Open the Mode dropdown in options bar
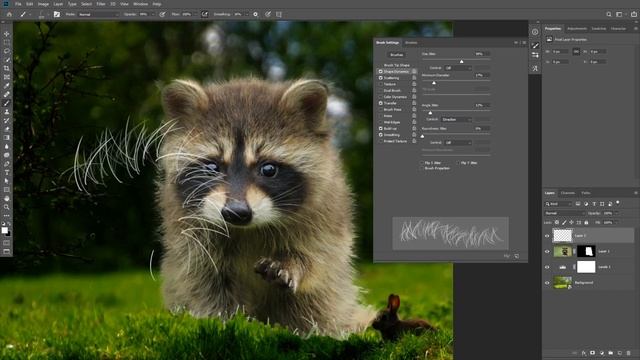Screen dimensions: 640x360 click(x=98, y=14)
